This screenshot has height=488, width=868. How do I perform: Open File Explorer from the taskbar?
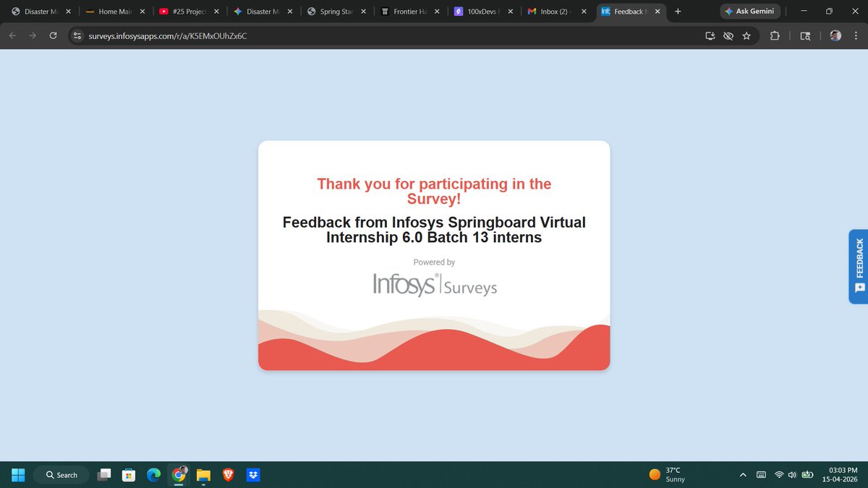203,474
